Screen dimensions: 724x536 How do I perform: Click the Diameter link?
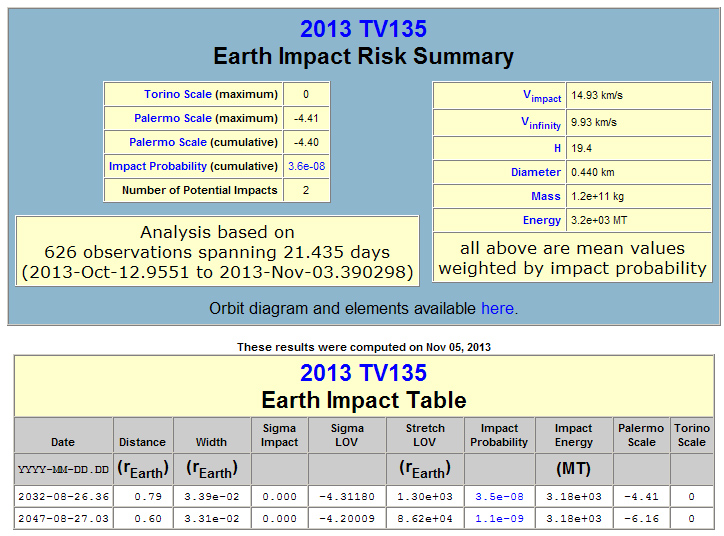[536, 172]
